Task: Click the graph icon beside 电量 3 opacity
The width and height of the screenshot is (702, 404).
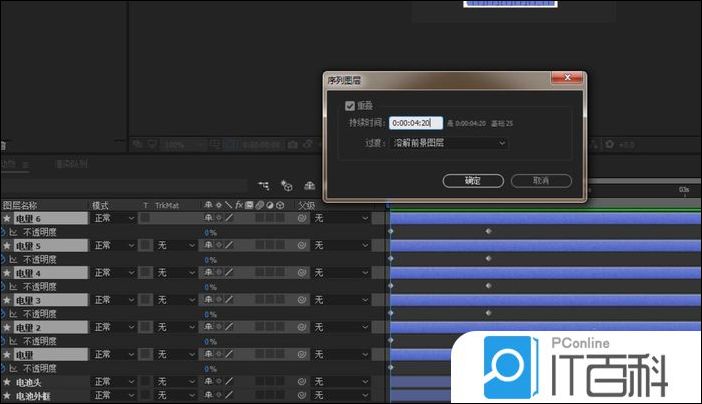Action: point(14,314)
